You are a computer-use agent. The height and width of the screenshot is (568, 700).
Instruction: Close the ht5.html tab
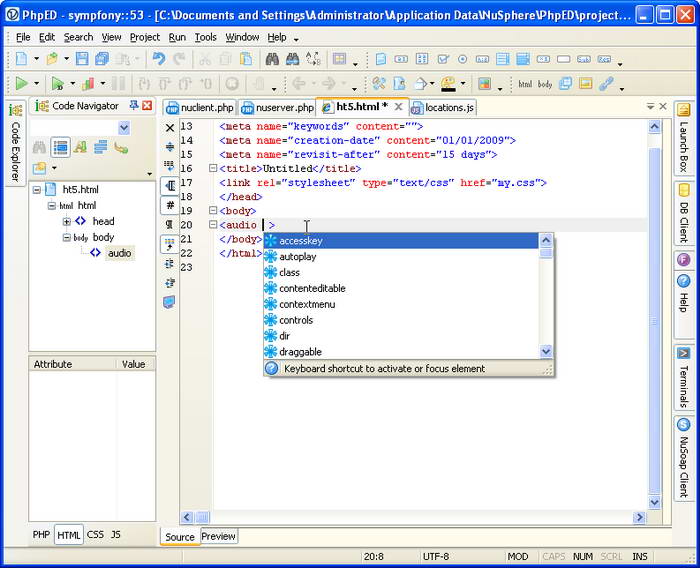point(398,107)
